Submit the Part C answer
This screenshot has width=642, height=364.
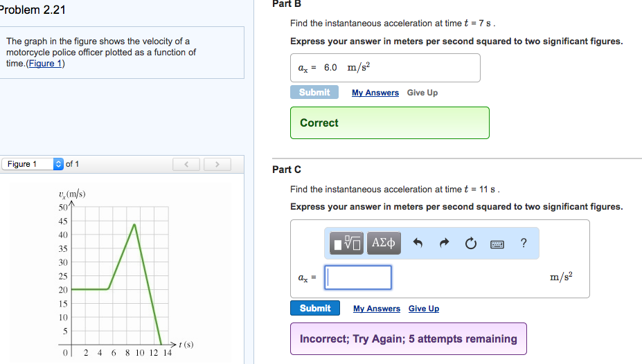pos(315,308)
